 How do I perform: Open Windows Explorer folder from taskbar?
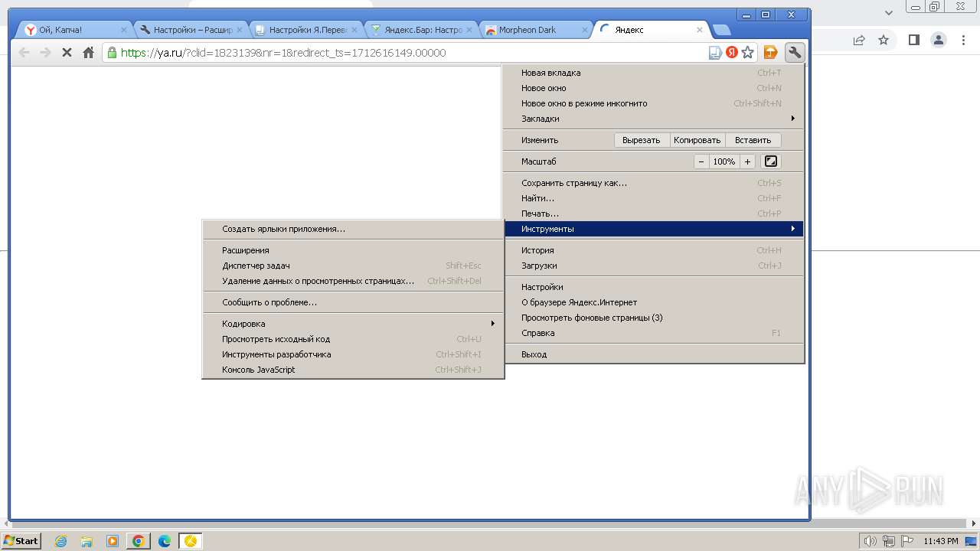tap(87, 541)
